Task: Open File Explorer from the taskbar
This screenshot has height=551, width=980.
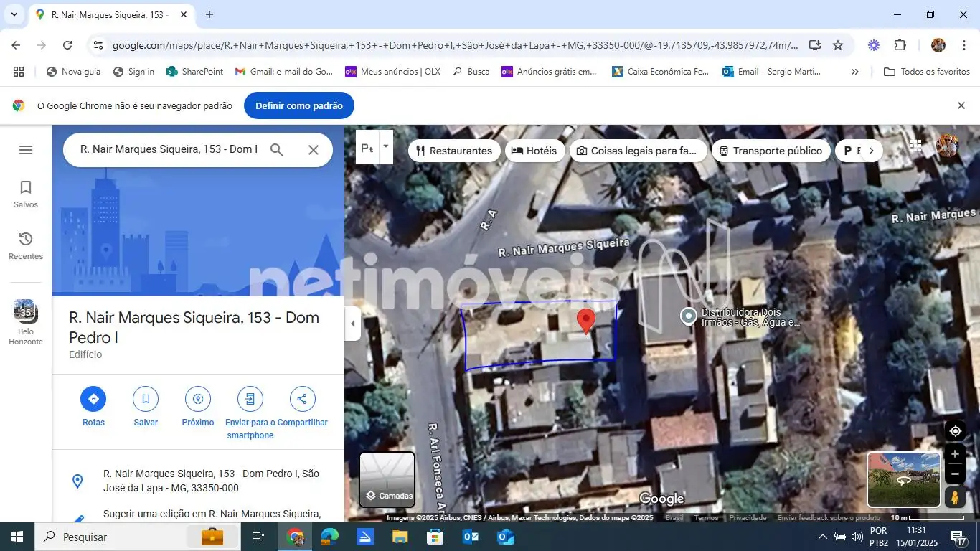Action: pos(400,537)
